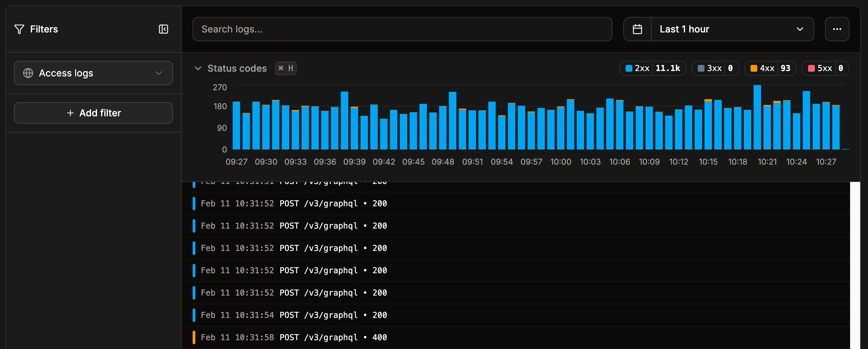The height and width of the screenshot is (349, 868).
Task: Click the ⌘H shortcut badge near Status codes
Action: [x=286, y=68]
